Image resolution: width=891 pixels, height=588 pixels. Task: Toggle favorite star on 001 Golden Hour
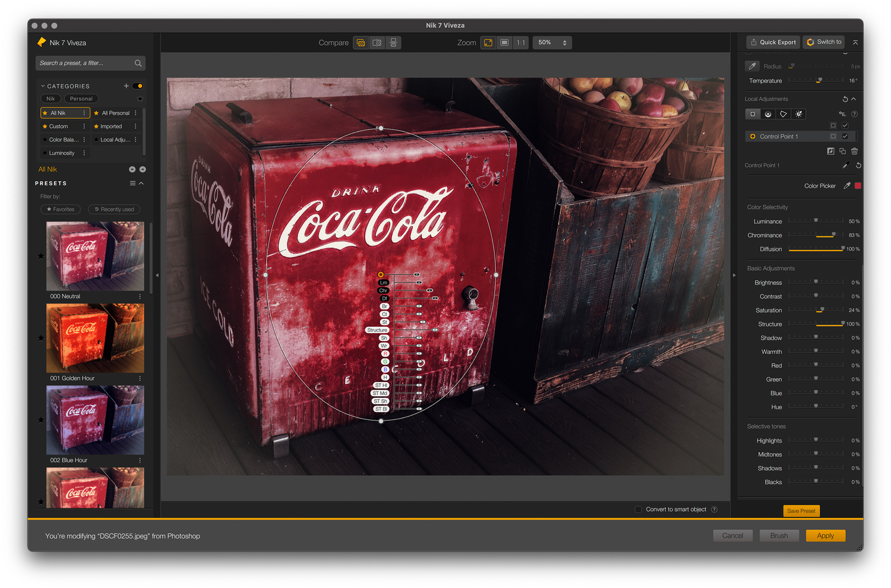(x=41, y=338)
